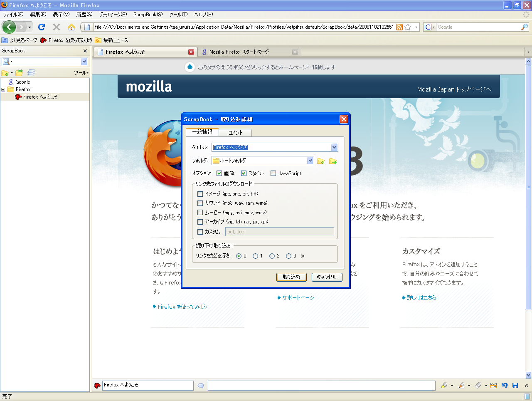Open the ブックマーク(B) menu
532x401 pixels.
tap(113, 15)
